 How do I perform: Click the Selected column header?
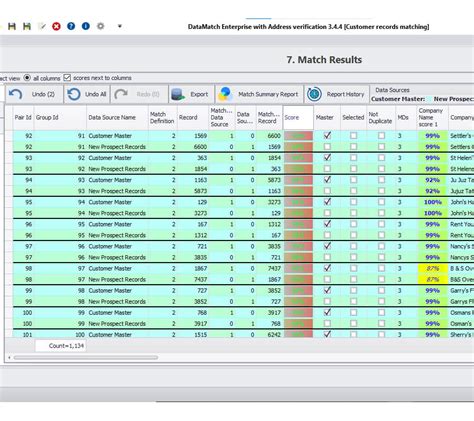coord(353,117)
